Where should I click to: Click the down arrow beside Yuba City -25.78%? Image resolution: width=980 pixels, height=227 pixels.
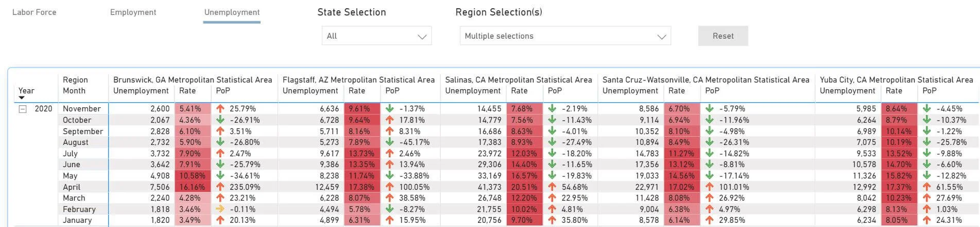click(927, 142)
